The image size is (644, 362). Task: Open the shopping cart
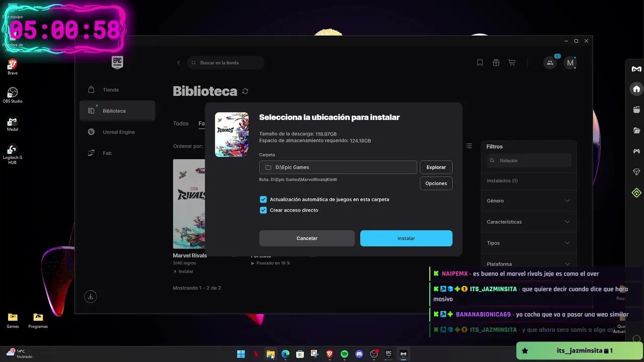pos(512,63)
